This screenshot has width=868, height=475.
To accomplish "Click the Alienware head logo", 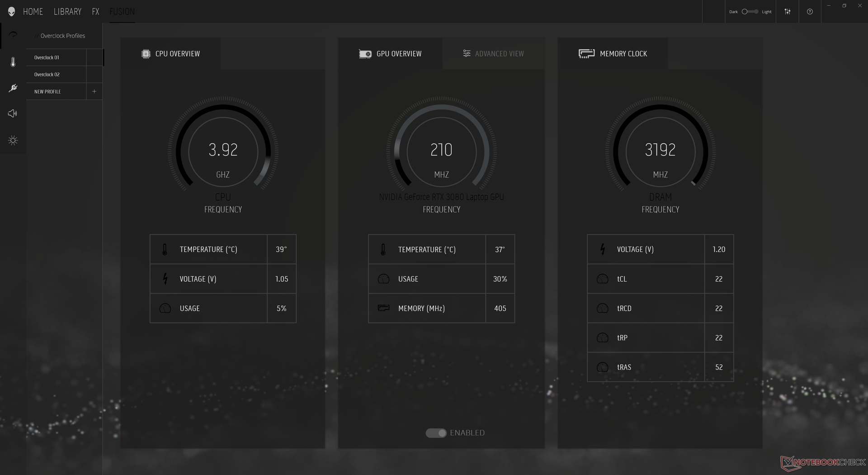I will coord(12,11).
